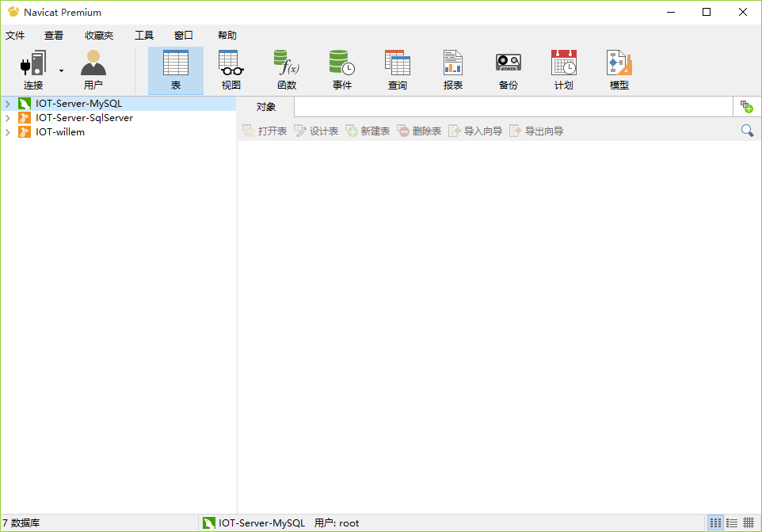
Task: Select the Model (模型) toolbar icon
Action: 619,70
